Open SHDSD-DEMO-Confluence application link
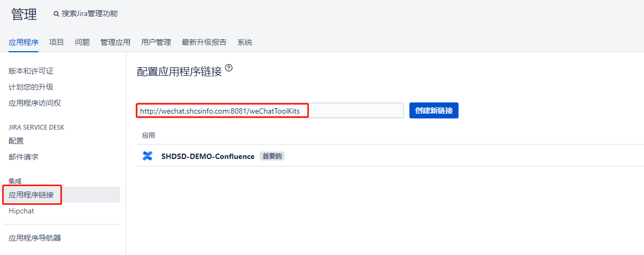 207,156
